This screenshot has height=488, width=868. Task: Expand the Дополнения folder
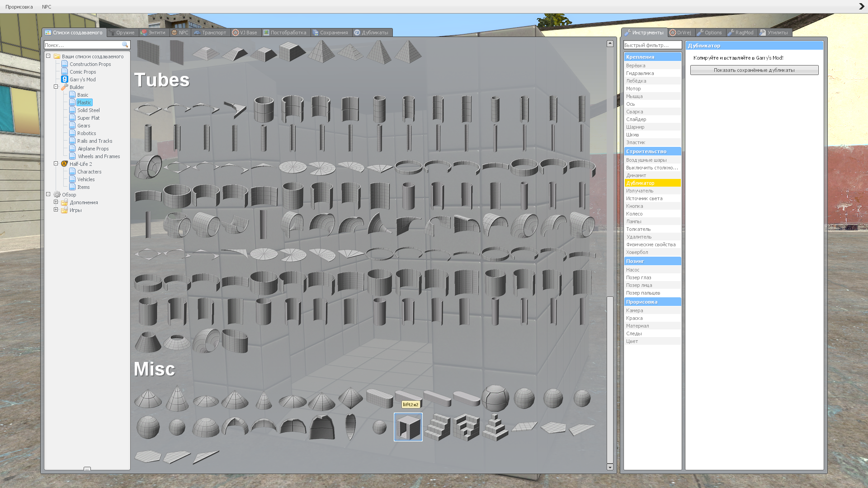pos(56,202)
